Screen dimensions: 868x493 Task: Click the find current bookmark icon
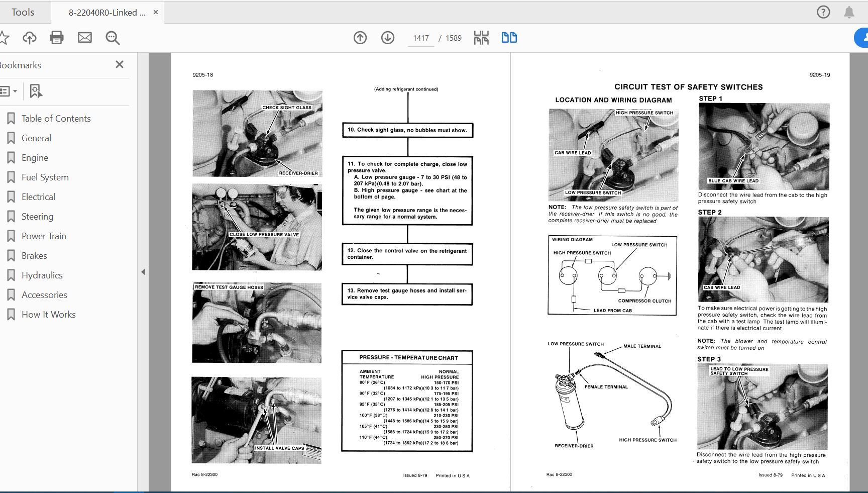36,91
